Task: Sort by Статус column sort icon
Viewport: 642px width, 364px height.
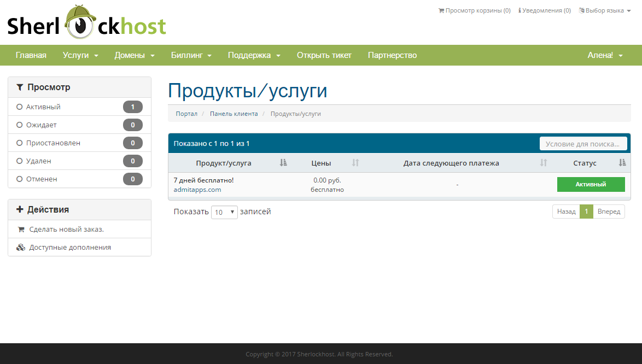Action: pos(622,163)
